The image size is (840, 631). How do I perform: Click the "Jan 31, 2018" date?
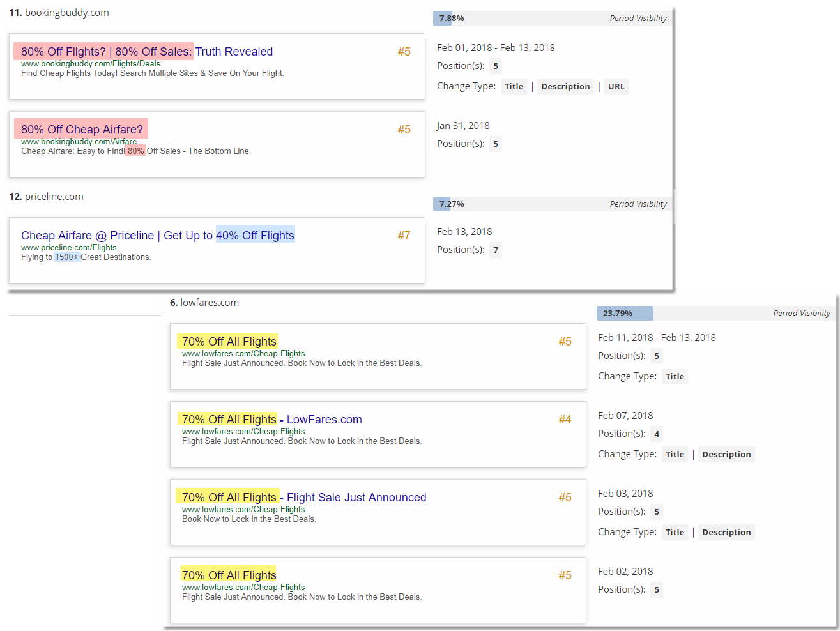pos(463,126)
